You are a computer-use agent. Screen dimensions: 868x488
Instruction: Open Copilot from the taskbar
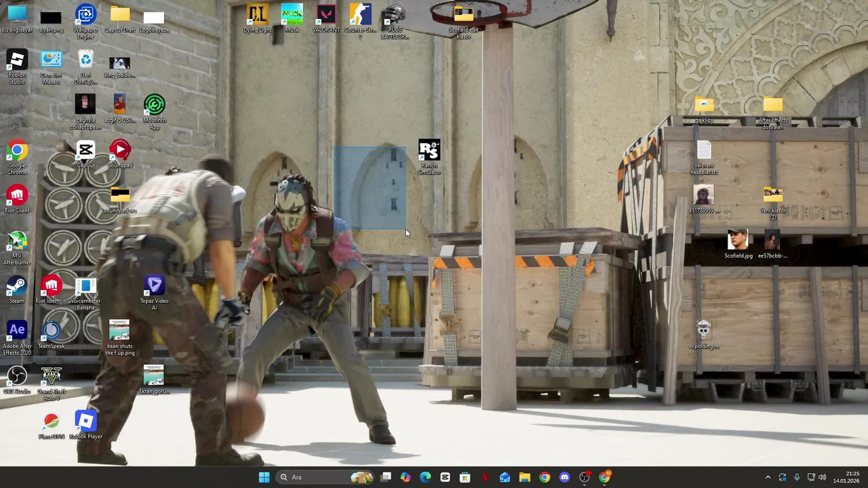(x=406, y=477)
